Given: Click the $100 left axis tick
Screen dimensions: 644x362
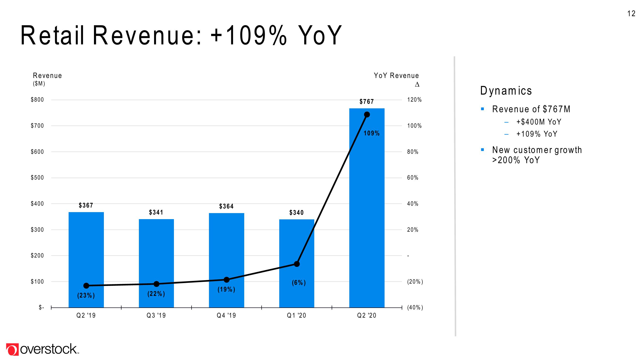Looking at the screenshot, I should pos(37,282).
